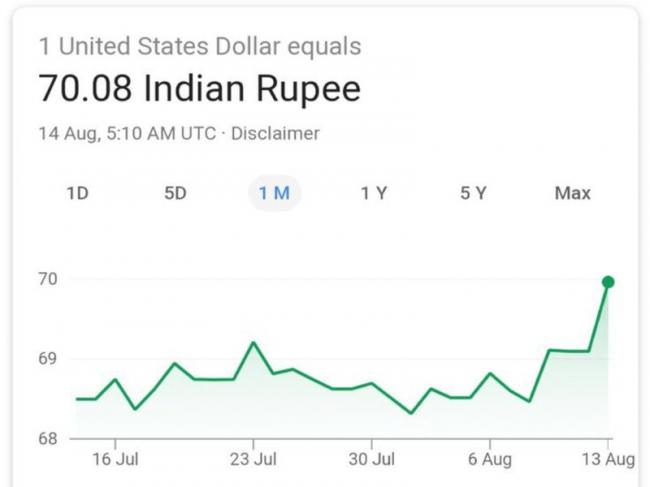Click the 14 Aug, 5:10 AM UTC timestamp
Viewport: 650px width, 487px height.
coord(126,133)
